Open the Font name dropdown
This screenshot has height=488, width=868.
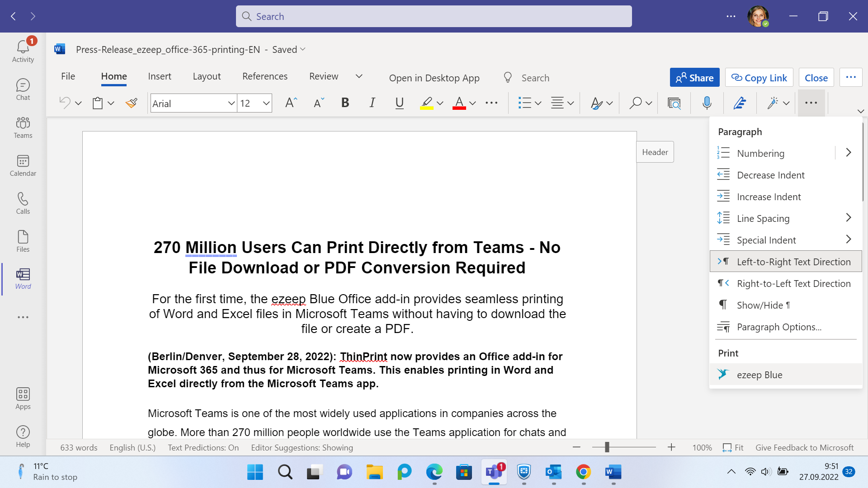point(231,103)
